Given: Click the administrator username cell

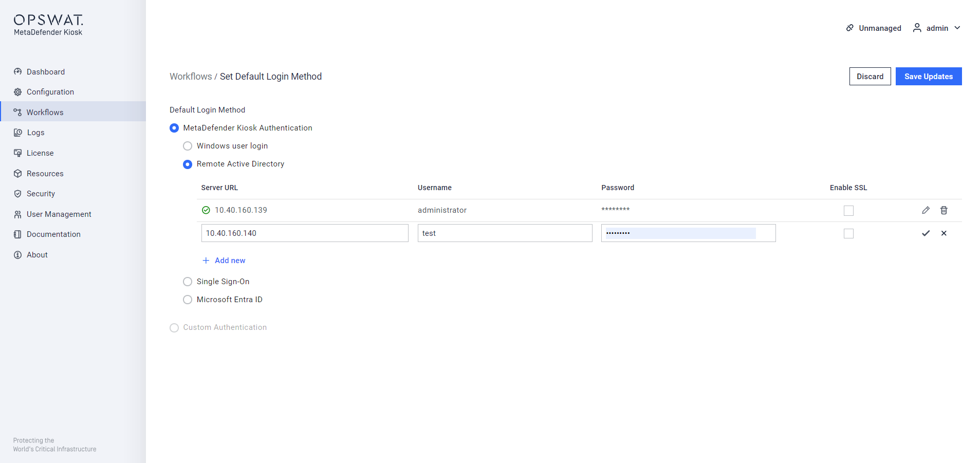Looking at the screenshot, I should pos(442,210).
